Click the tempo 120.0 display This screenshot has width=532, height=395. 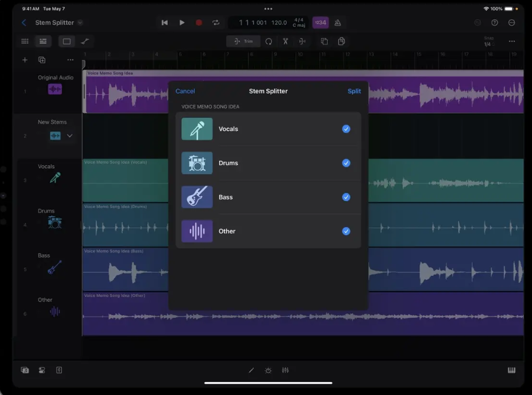point(279,23)
